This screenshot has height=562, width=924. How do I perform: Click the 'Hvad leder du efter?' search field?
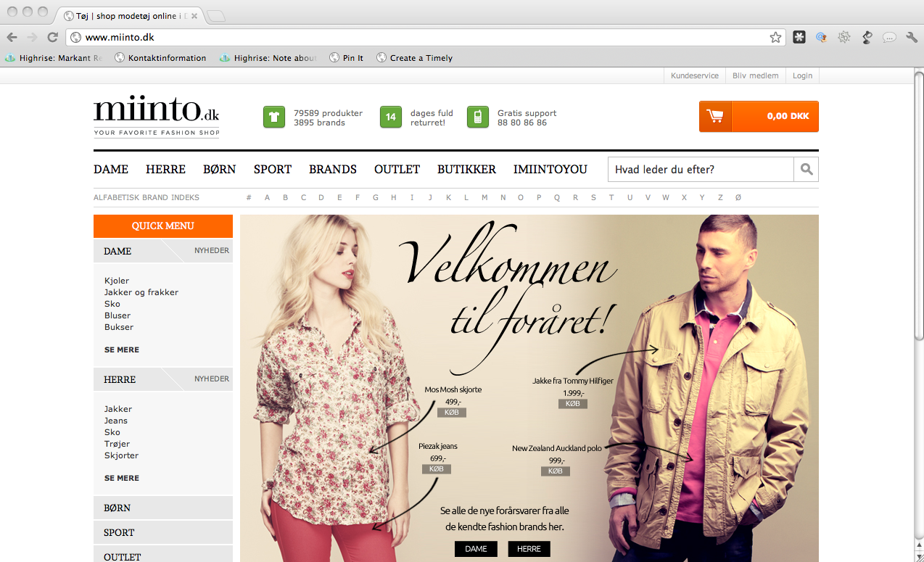click(701, 170)
